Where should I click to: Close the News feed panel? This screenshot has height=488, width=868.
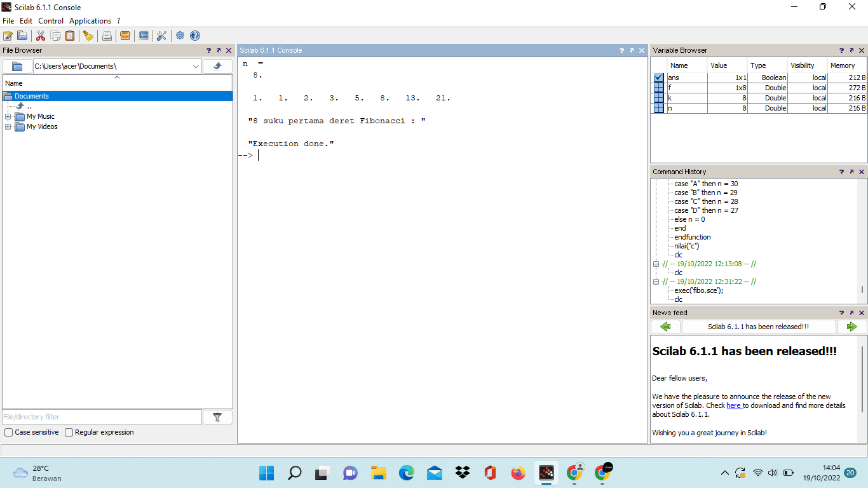pyautogui.click(x=862, y=313)
